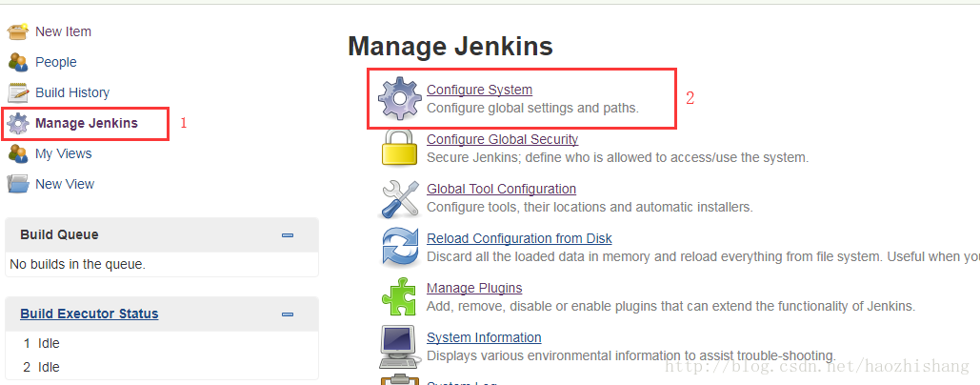
Task: Click the New View folder icon
Action: click(17, 184)
